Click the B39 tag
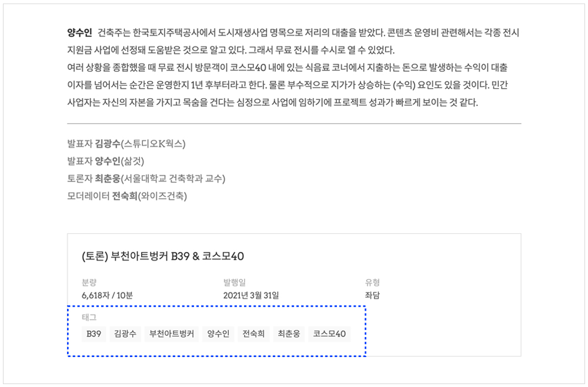The image size is (588, 387). pyautogui.click(x=94, y=334)
